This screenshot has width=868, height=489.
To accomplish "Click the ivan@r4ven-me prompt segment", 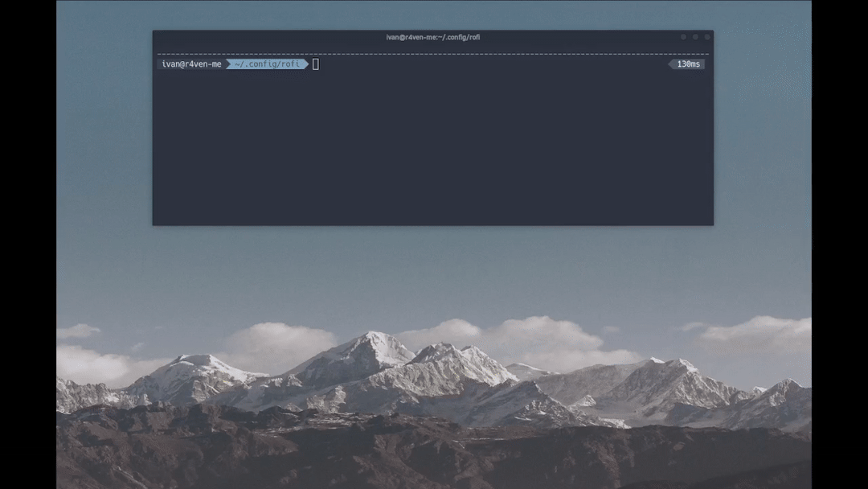I will click(191, 64).
